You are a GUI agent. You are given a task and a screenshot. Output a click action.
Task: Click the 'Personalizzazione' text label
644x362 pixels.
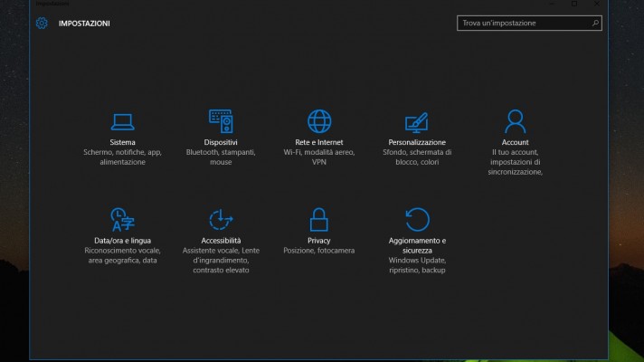point(417,143)
